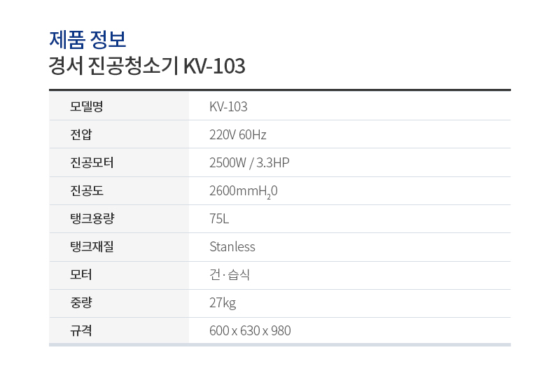560x392 pixels.
Task: Select the 전압 row label
Action: tap(81, 134)
